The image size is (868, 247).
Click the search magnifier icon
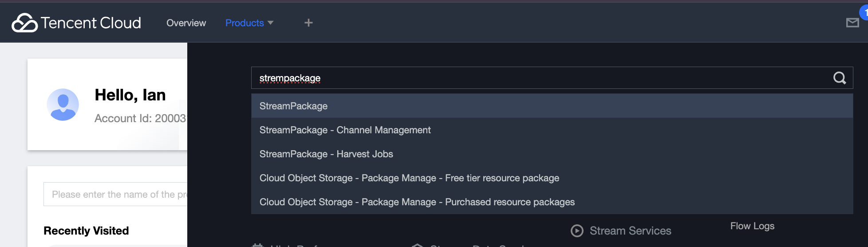point(839,78)
